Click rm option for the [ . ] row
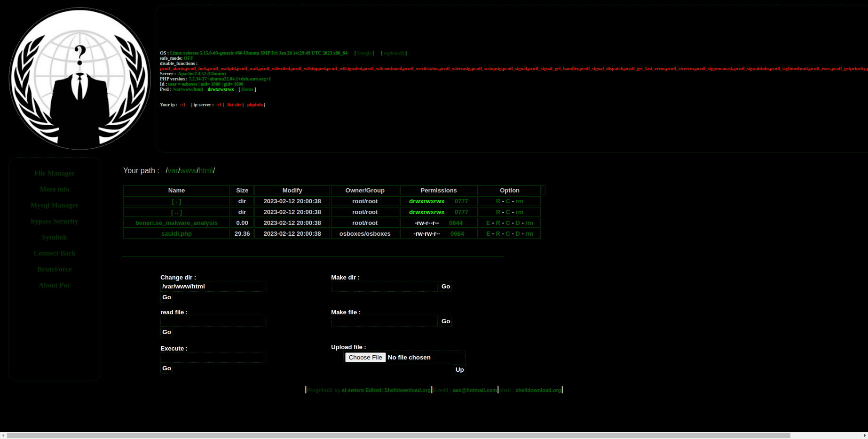This screenshot has width=868, height=439. click(x=520, y=201)
